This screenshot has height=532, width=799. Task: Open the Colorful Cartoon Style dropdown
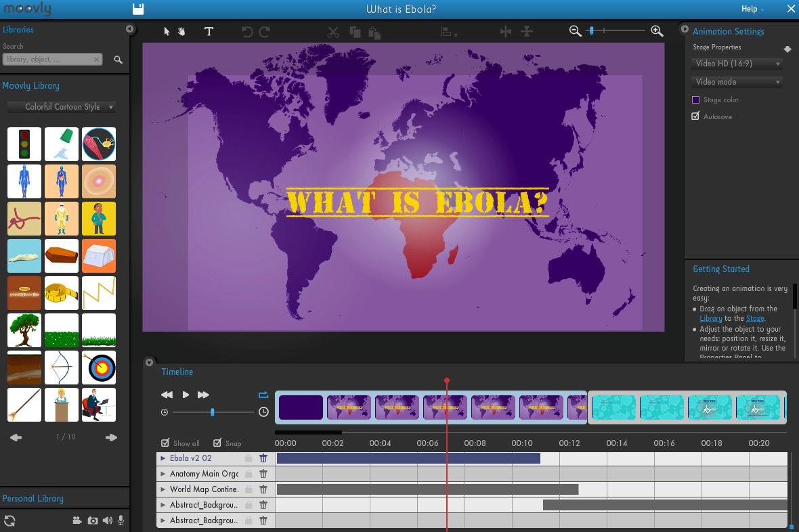(61, 107)
